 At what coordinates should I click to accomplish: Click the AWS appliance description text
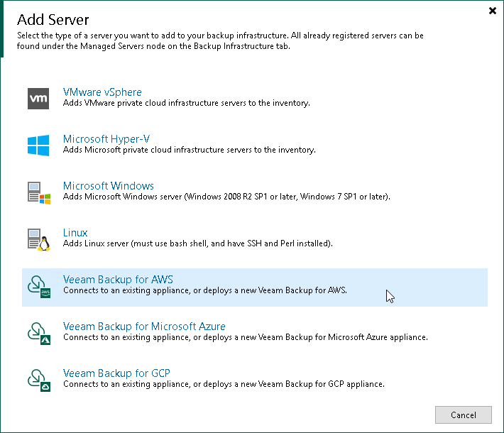click(x=205, y=290)
